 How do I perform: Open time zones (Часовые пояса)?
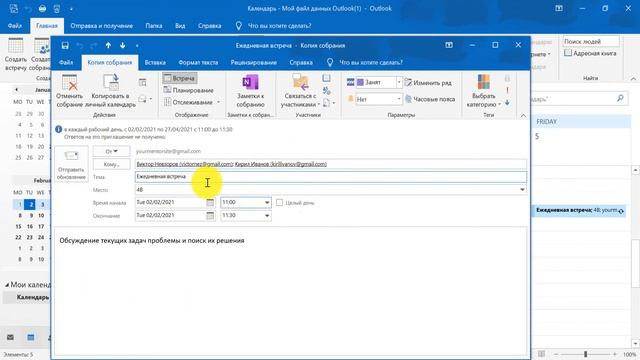coord(430,99)
